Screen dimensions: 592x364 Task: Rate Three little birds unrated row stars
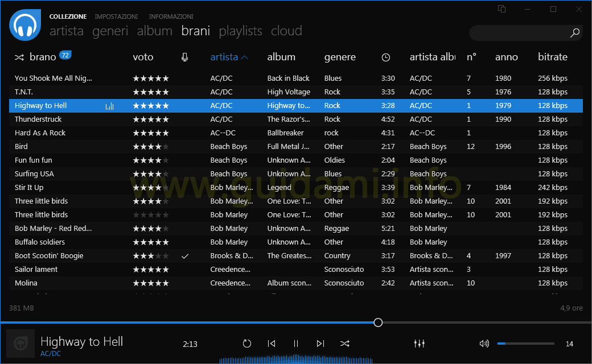coord(151,215)
